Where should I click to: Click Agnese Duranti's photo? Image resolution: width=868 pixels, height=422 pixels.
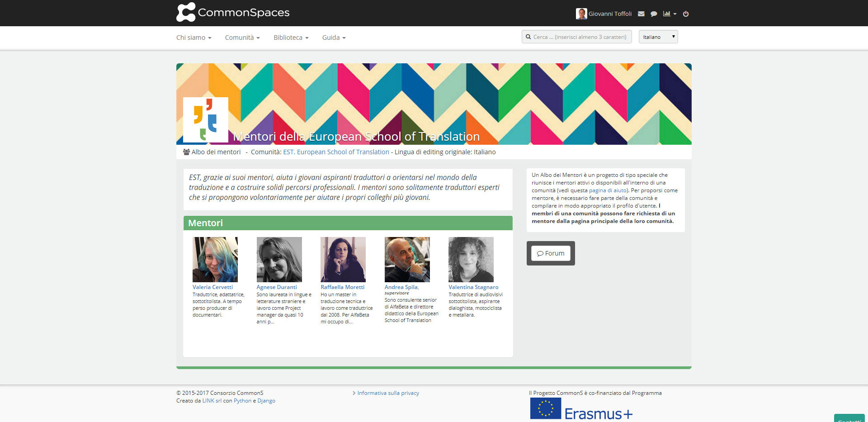pos(279,260)
